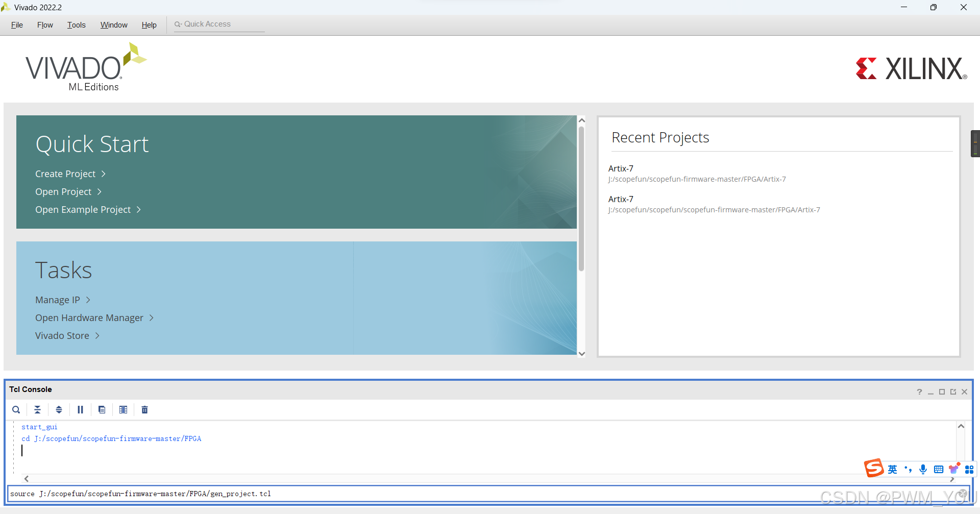Click the chevron beside Open Project
This screenshot has height=514, width=980.
click(x=100, y=192)
